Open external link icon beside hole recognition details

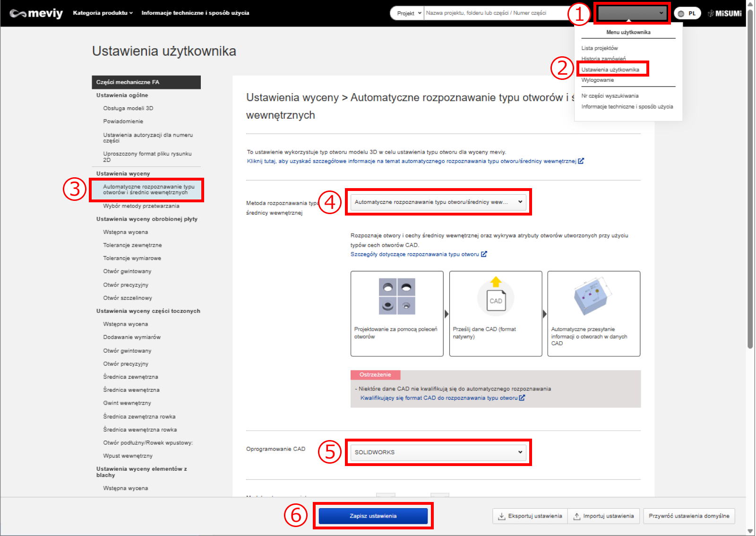coord(484,254)
